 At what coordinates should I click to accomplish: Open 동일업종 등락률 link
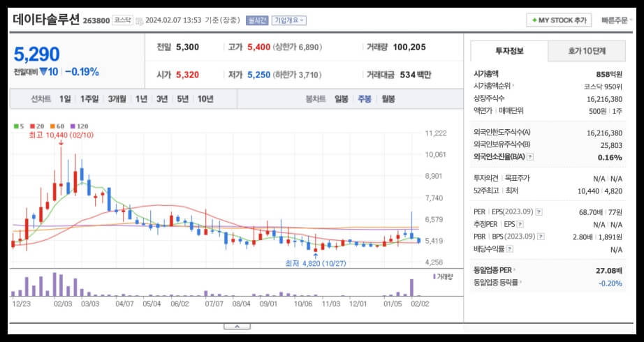coord(498,283)
